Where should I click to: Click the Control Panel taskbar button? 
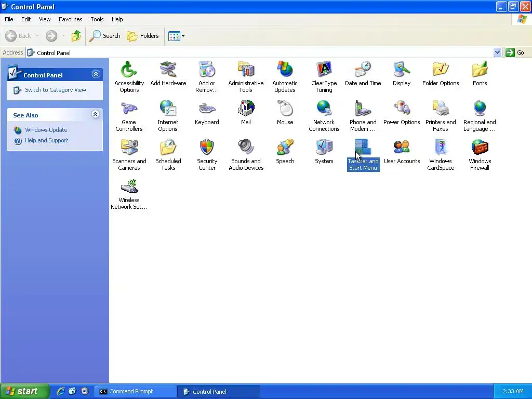(219, 392)
